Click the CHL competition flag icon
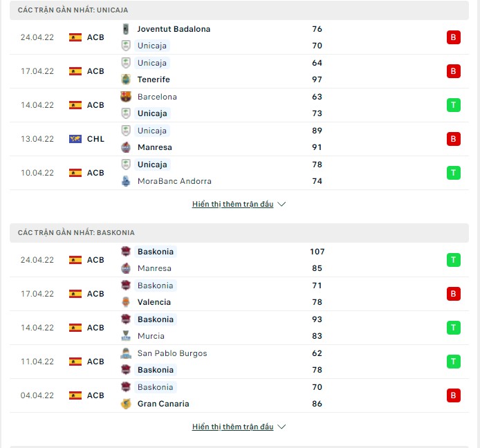Viewport: 480px width, 448px height. [75, 139]
